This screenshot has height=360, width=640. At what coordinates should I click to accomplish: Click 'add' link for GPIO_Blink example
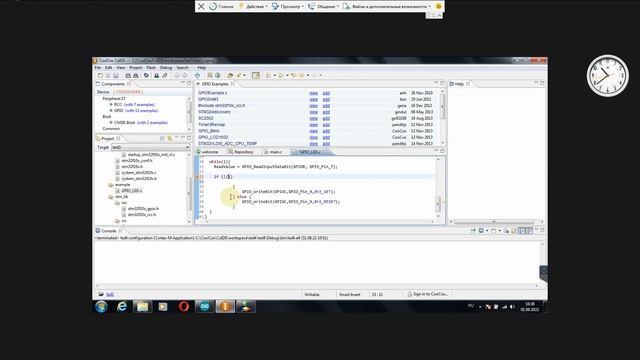[326, 131]
